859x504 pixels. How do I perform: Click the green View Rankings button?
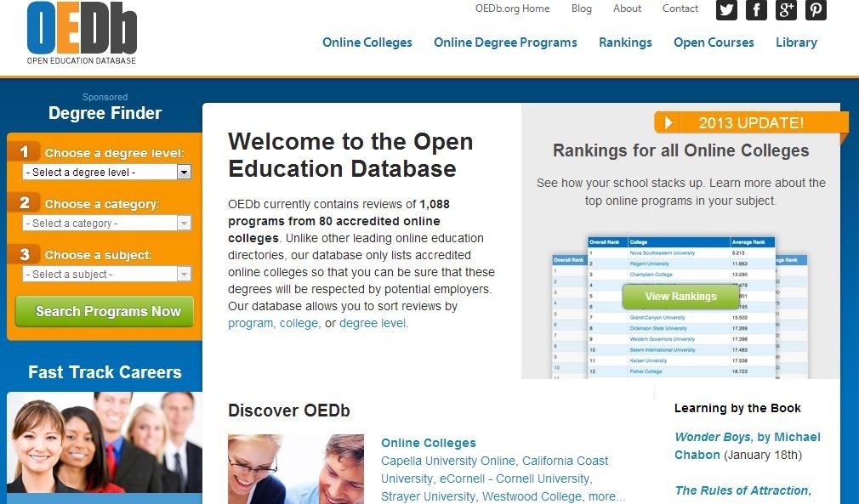pos(680,297)
